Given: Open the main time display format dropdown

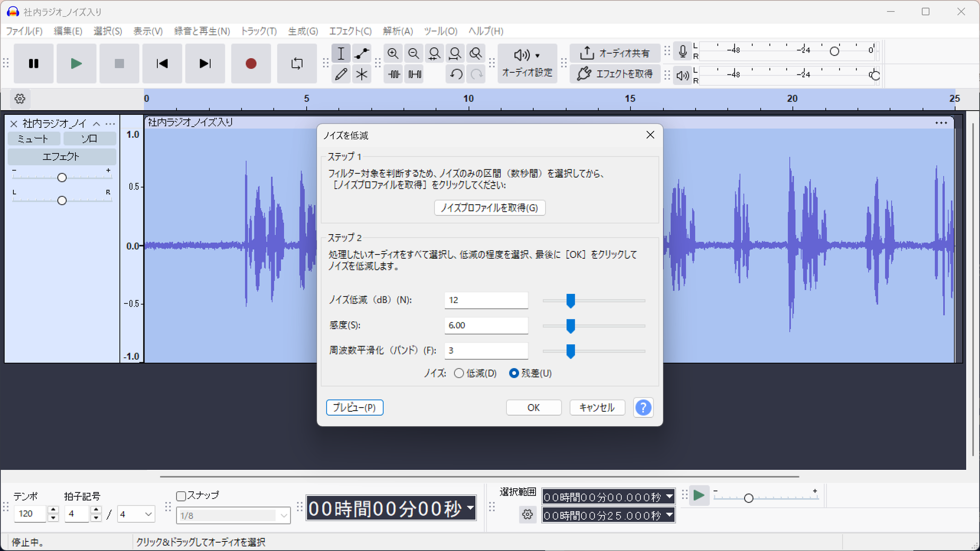Looking at the screenshot, I should coord(470,508).
